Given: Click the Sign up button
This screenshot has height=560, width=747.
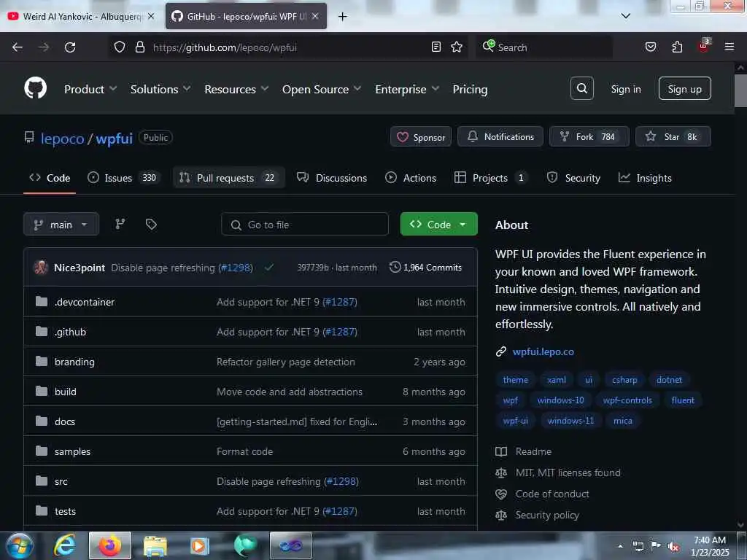Looking at the screenshot, I should (684, 88).
